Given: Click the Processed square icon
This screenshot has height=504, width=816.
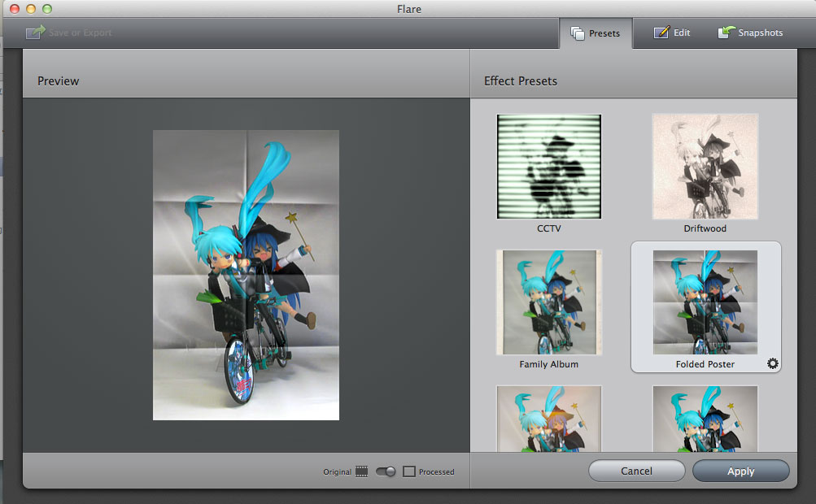Looking at the screenshot, I should coord(409,471).
